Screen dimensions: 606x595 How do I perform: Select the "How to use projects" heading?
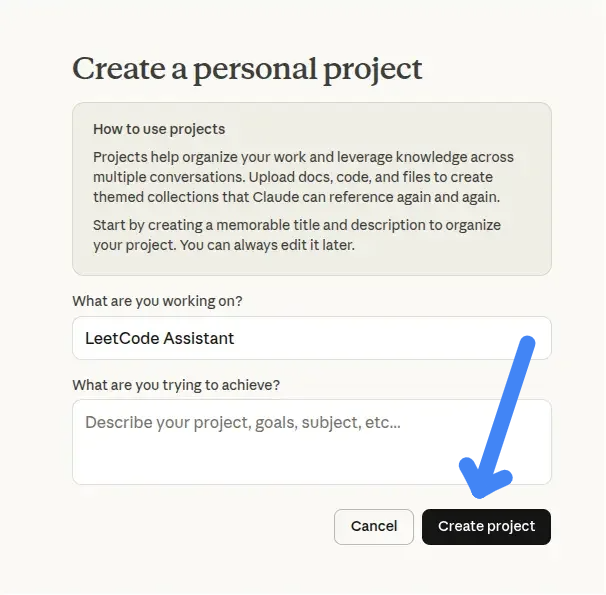[x=159, y=129]
